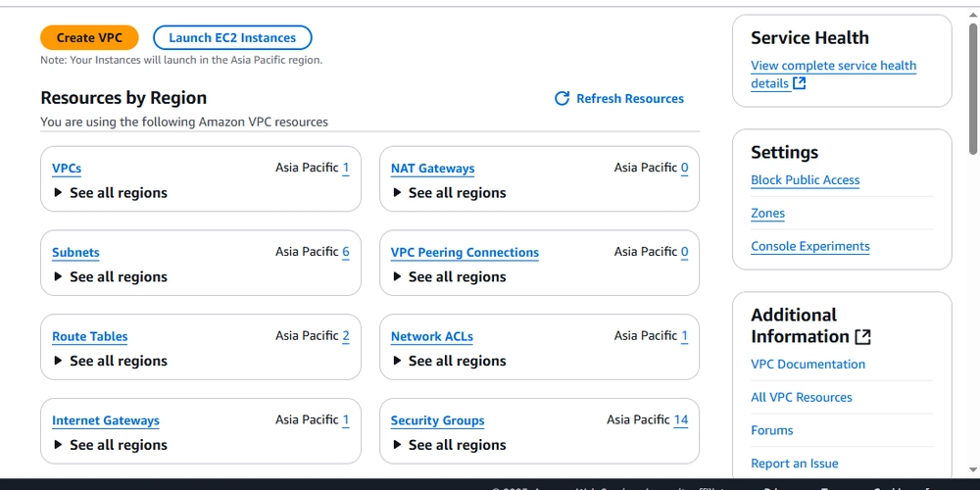Image resolution: width=980 pixels, height=490 pixels.
Task: Click the Create VPC button
Action: [89, 37]
